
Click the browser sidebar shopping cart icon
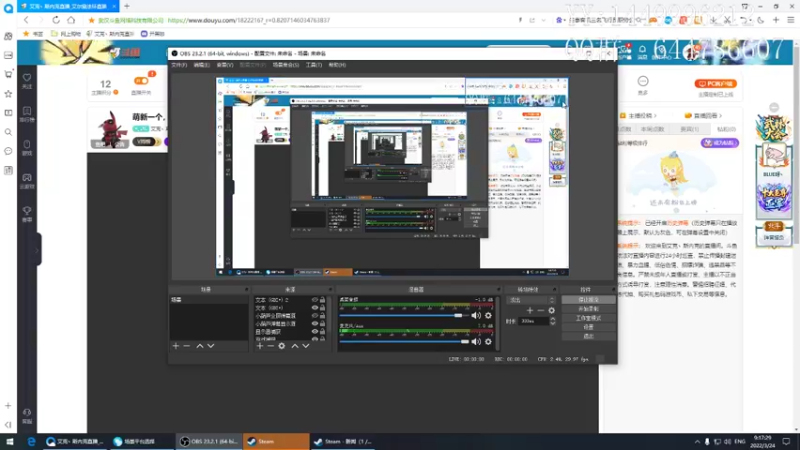point(8,74)
